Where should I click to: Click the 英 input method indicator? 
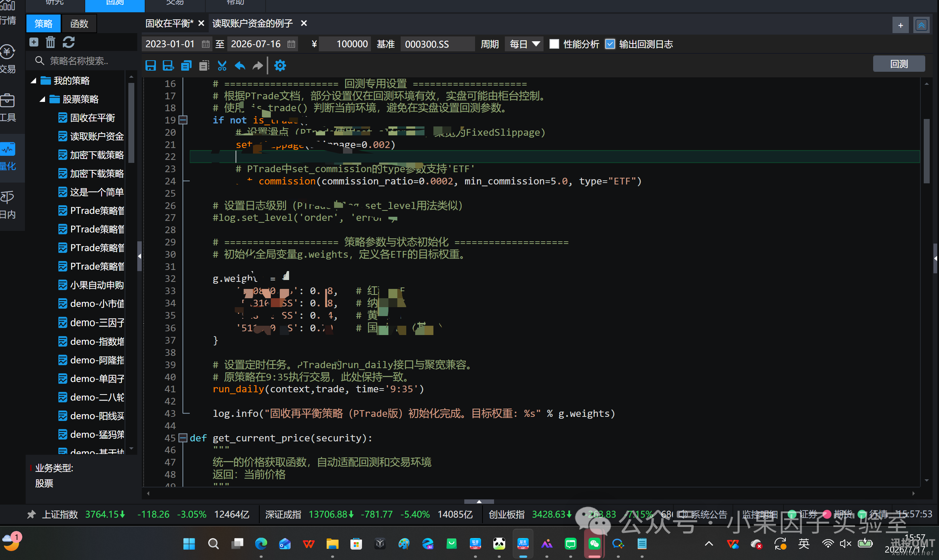[804, 544]
